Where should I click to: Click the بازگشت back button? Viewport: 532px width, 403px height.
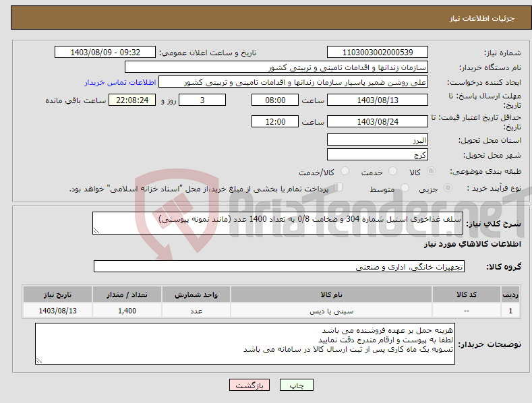pyautogui.click(x=249, y=385)
